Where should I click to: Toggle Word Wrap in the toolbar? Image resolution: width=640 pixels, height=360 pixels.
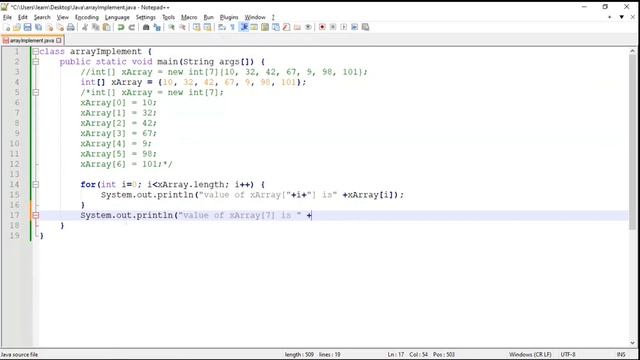(222, 27)
